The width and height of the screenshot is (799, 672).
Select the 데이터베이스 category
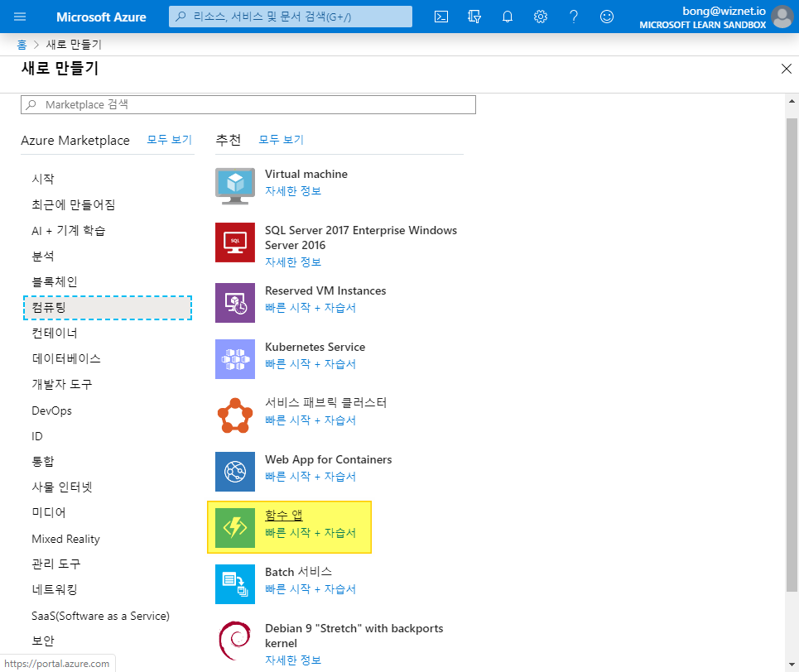pyautogui.click(x=66, y=358)
